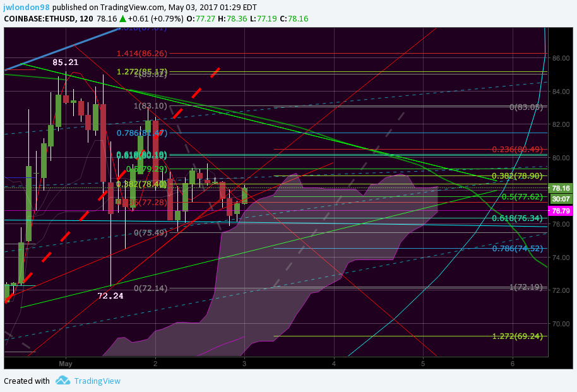Click the 82.00 price axis label
The width and height of the screenshot is (577, 392).
(x=561, y=124)
